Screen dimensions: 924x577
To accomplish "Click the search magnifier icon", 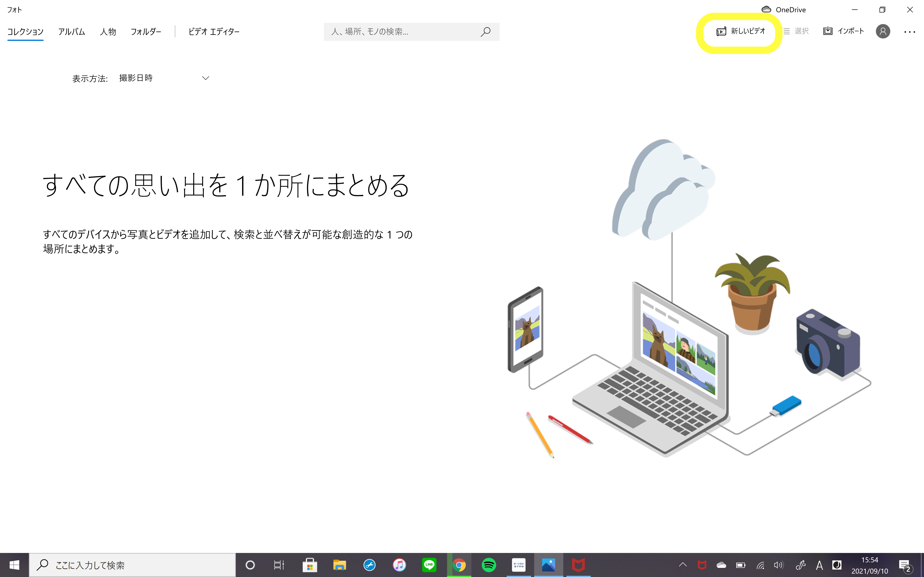I will point(485,32).
